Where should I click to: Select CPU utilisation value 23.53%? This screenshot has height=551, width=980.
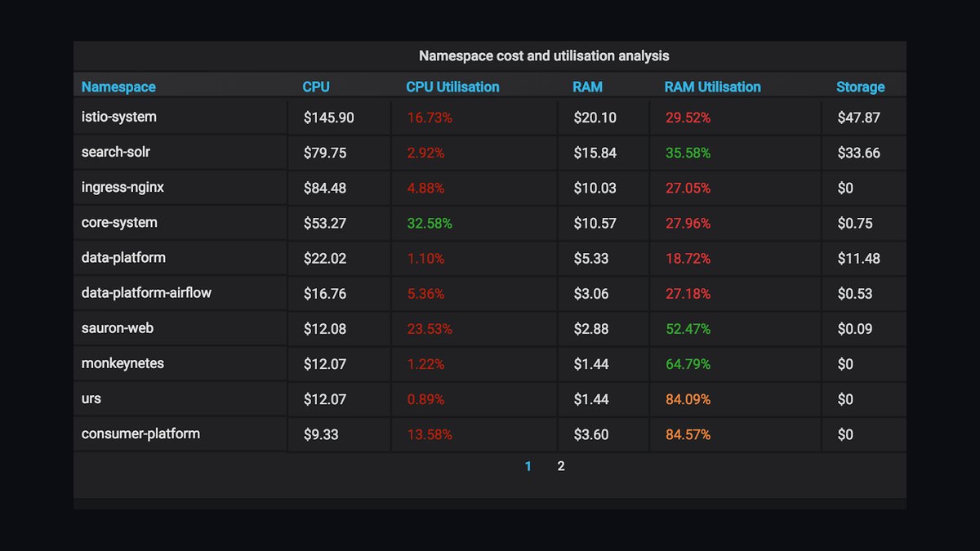pyautogui.click(x=430, y=329)
